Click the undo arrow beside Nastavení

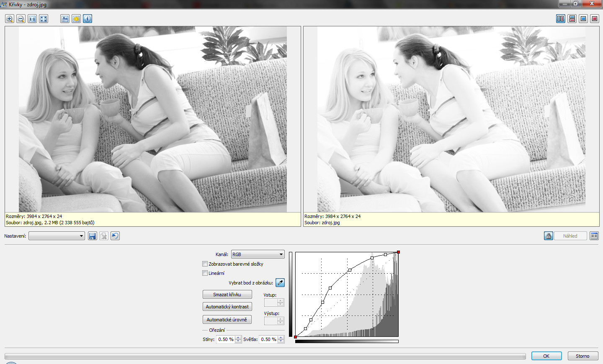115,236
